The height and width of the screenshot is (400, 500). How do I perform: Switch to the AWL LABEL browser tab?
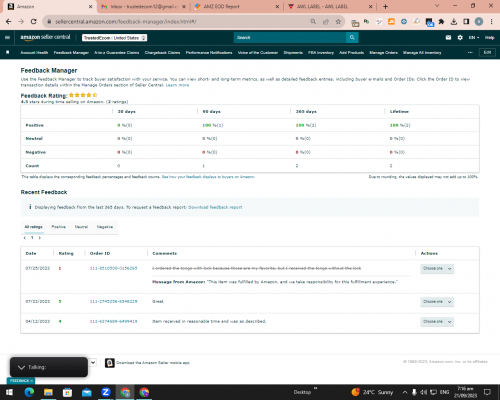(330, 7)
